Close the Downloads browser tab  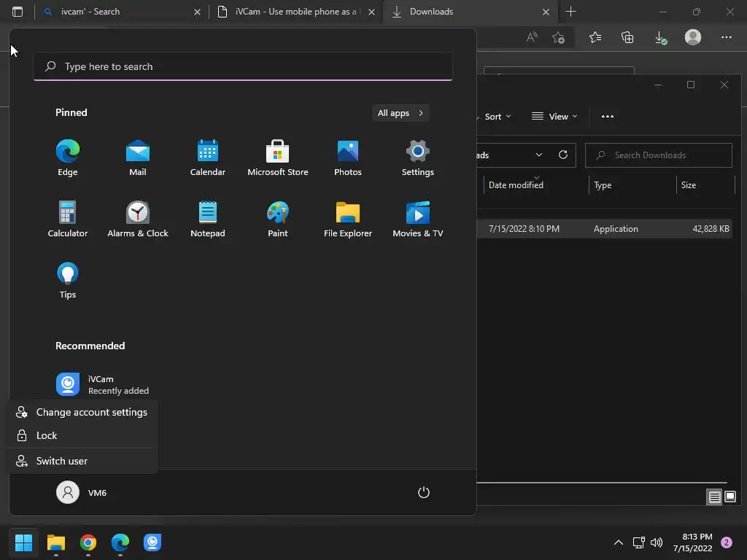coord(546,12)
